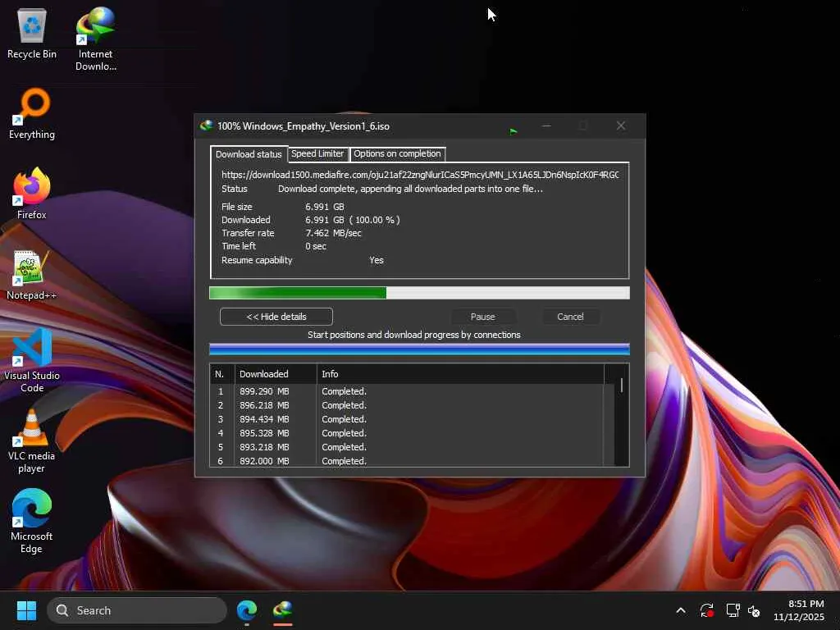Open the Options on completion tab
Screen dimensions: 840x630
coord(397,154)
